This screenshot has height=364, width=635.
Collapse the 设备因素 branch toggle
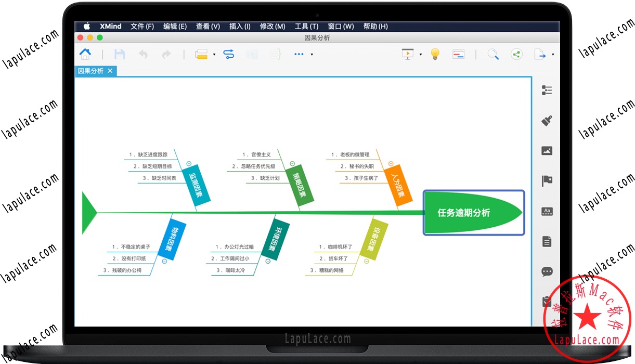click(366, 261)
